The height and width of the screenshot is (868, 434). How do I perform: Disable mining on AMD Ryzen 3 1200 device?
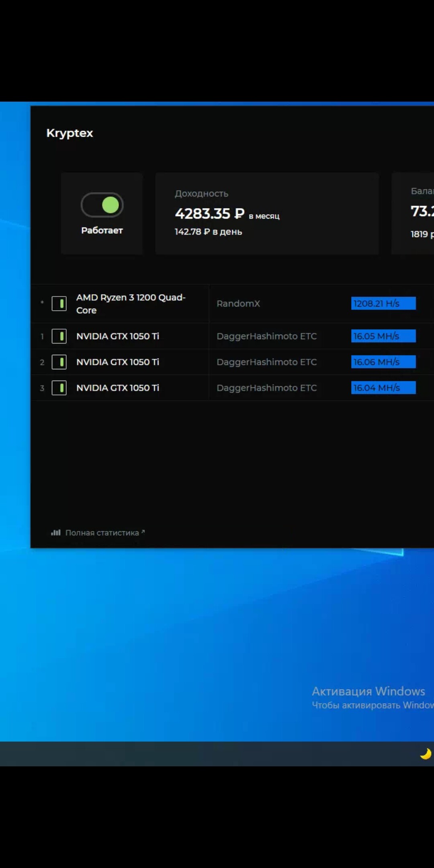(x=59, y=303)
